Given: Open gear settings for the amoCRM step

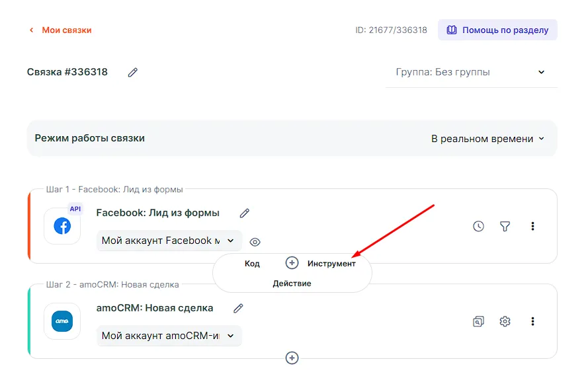Looking at the screenshot, I should tap(505, 321).
